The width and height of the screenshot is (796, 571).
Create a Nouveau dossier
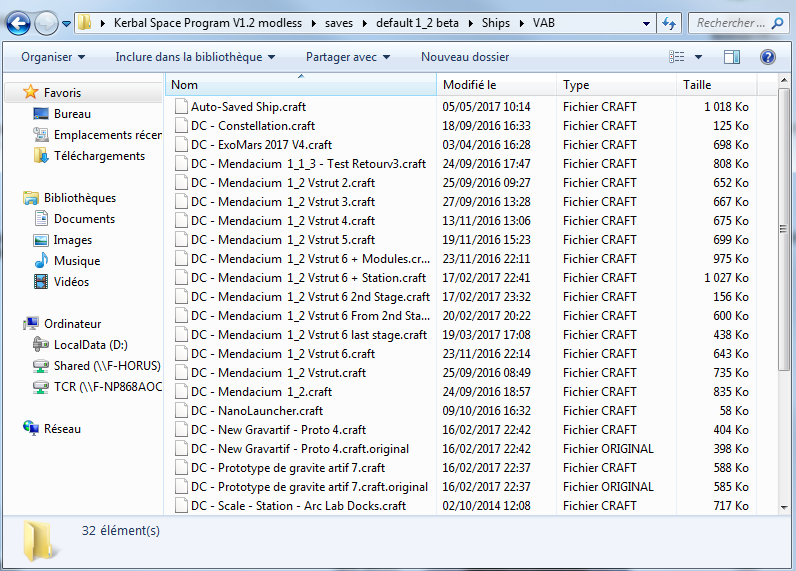click(465, 57)
